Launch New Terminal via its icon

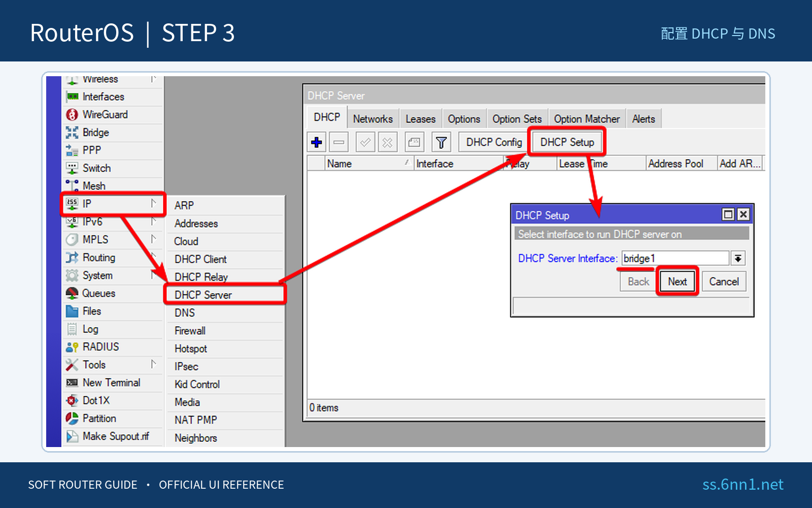(73, 383)
